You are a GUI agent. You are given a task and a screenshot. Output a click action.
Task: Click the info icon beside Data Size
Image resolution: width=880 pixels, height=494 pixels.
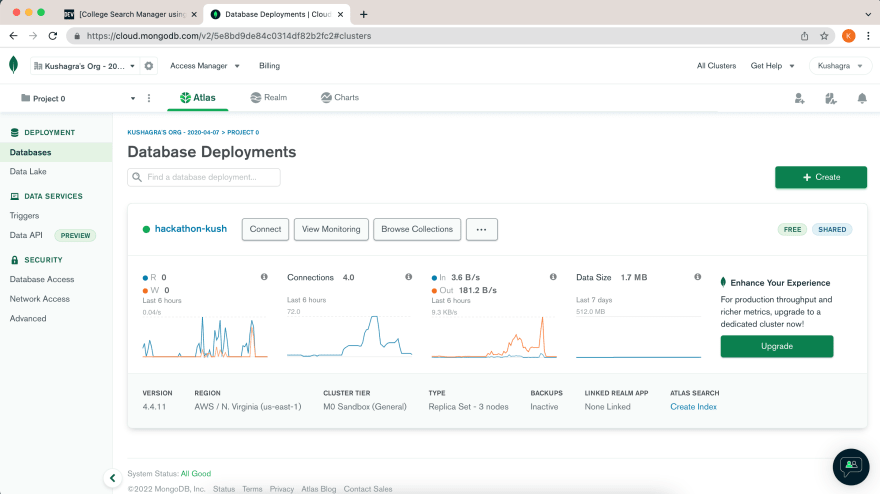point(698,277)
